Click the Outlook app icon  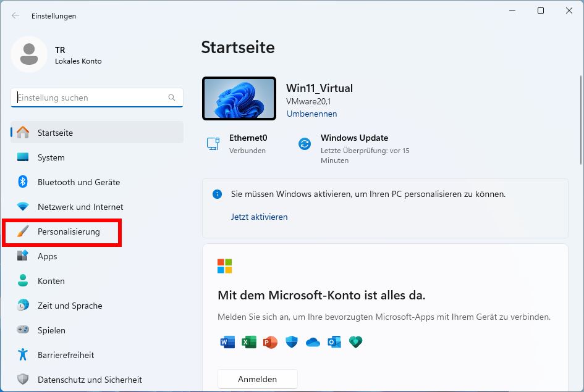pos(334,341)
